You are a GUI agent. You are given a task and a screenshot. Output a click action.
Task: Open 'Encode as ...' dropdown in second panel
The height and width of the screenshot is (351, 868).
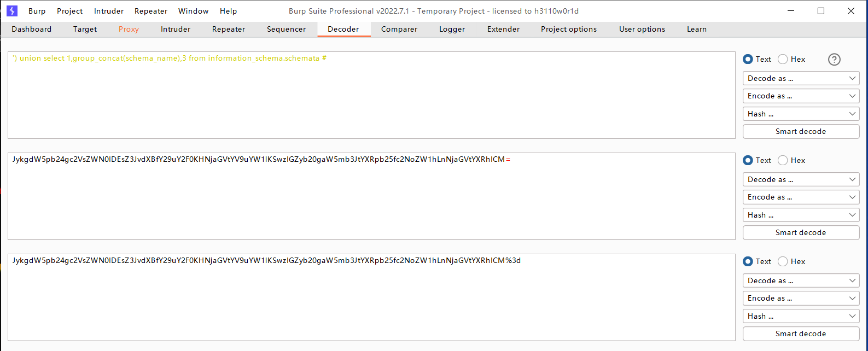click(x=801, y=197)
